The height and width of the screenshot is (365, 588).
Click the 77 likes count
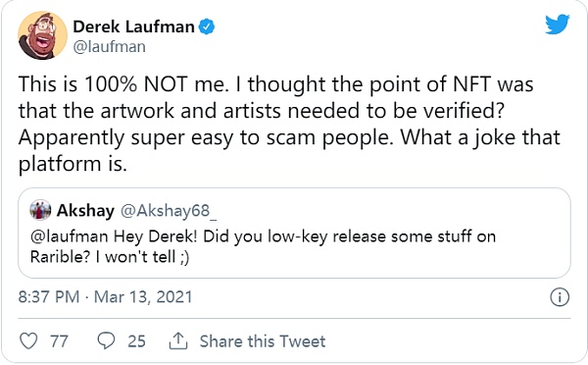point(59,341)
